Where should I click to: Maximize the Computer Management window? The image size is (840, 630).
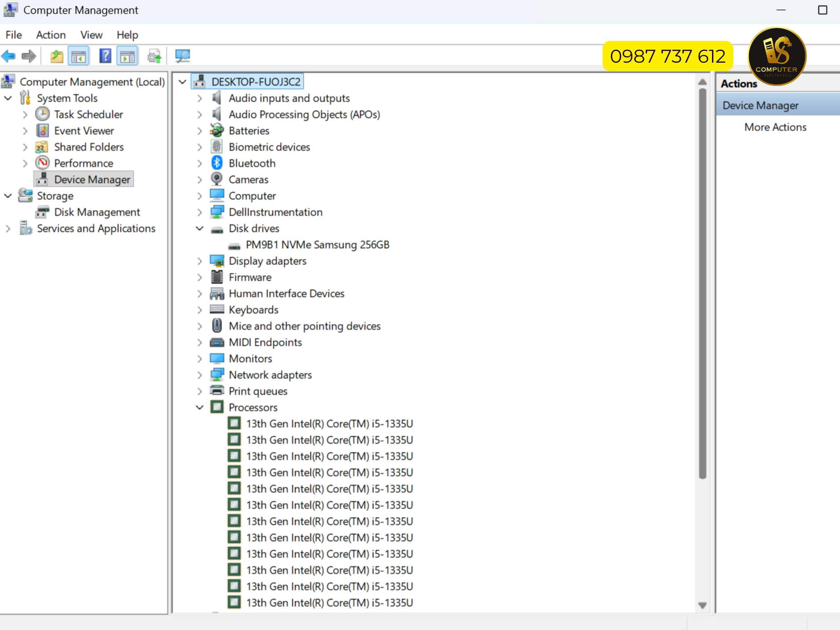point(823,10)
